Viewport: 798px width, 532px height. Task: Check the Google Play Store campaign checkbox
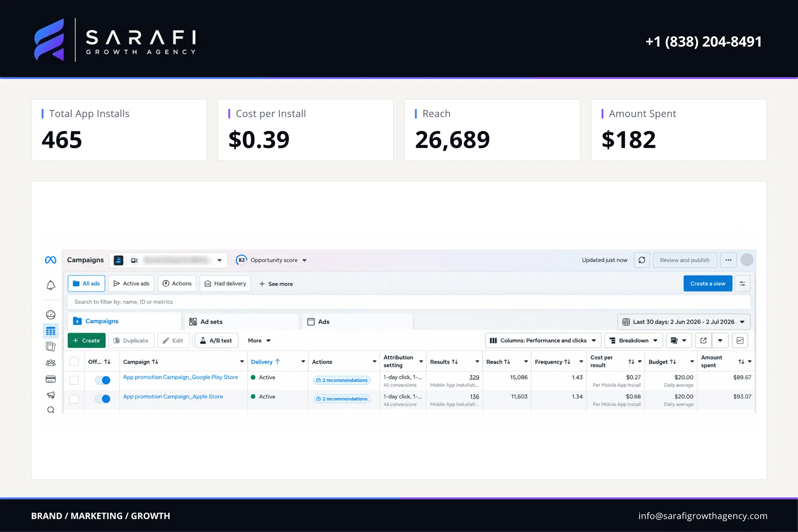point(74,380)
